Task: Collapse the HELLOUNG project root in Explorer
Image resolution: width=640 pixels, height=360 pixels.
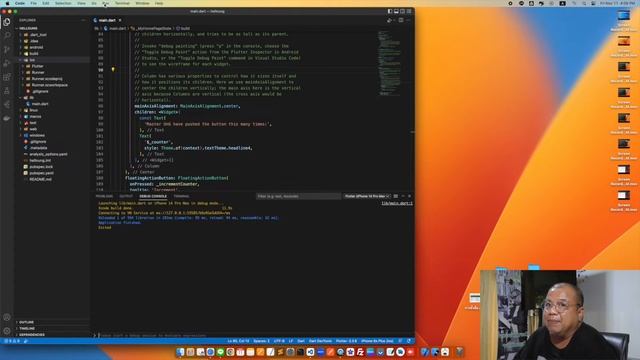Action: pos(27,28)
